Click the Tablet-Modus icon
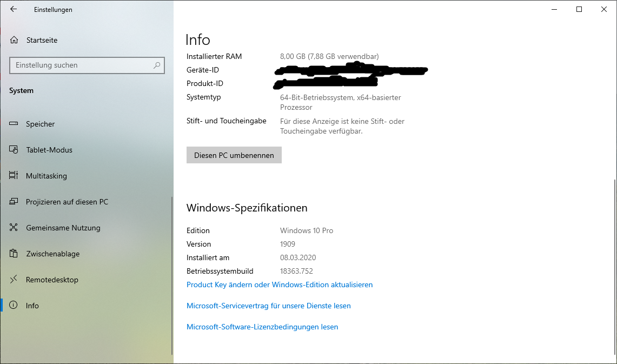 [x=14, y=149]
